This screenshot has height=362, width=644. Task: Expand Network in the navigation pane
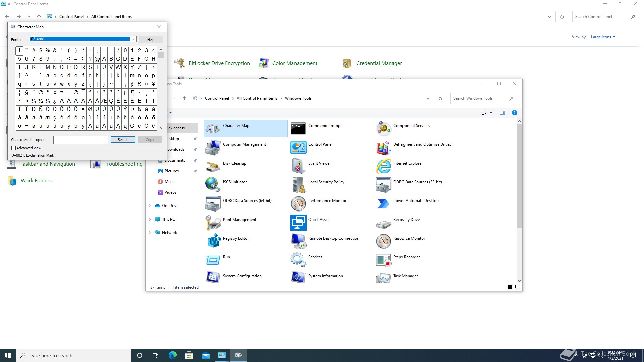(150, 233)
